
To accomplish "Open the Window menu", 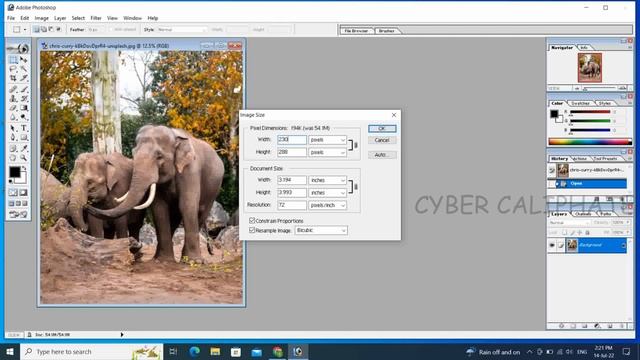I will click(132, 18).
